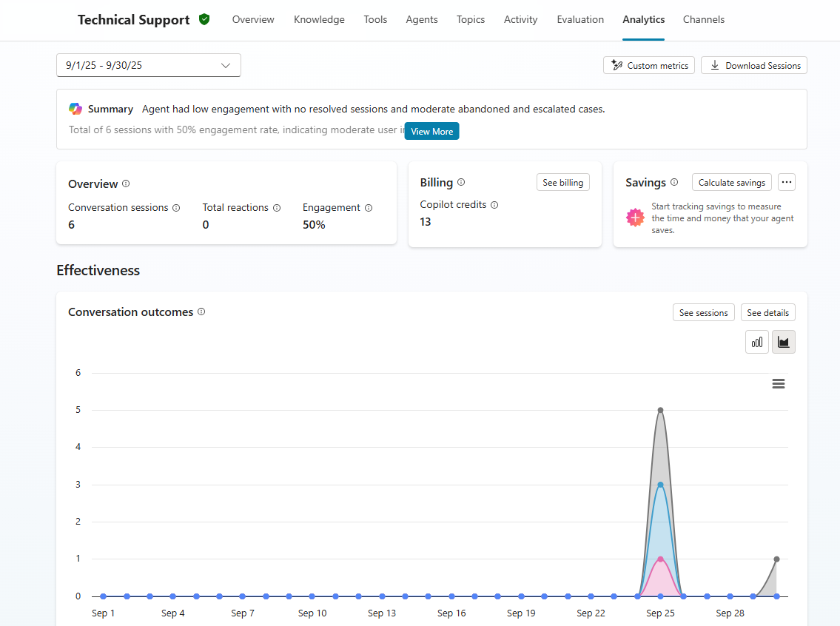Open chart hamburger menu icon
This screenshot has width=840, height=626.
click(779, 384)
